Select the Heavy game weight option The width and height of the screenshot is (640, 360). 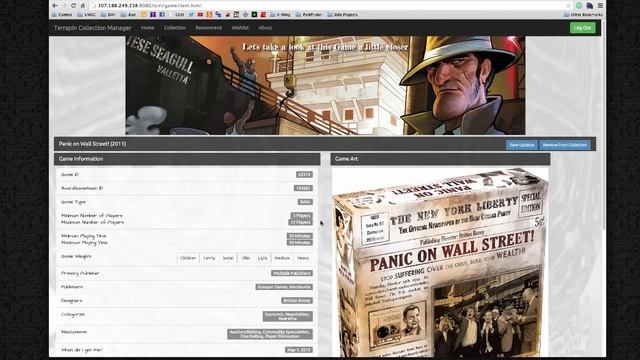(303, 258)
